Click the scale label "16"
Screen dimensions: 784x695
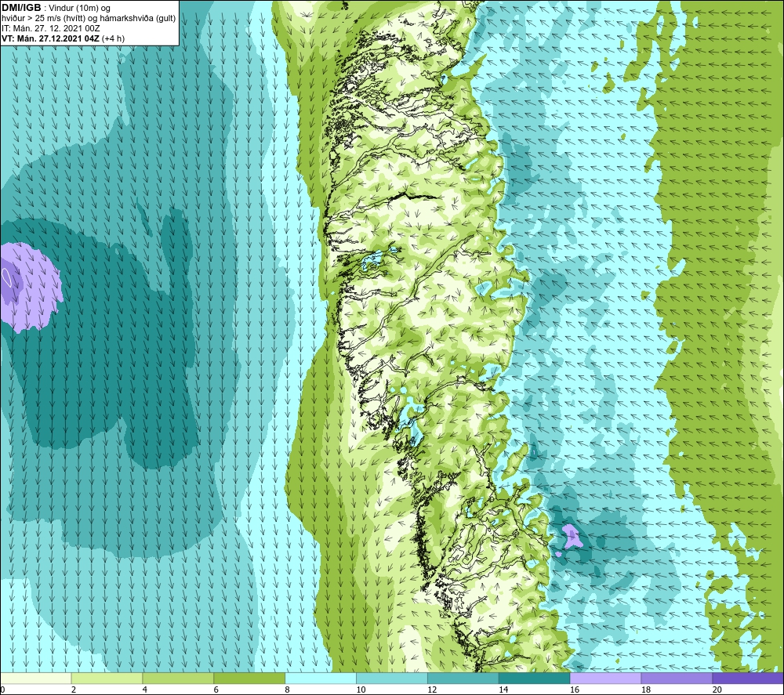pyautogui.click(x=575, y=690)
